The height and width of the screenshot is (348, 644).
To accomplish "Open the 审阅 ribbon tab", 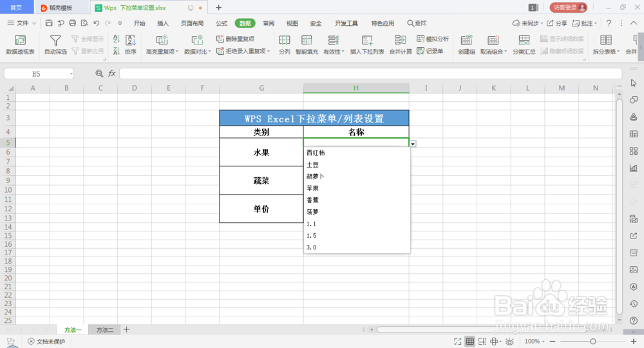I will [269, 23].
